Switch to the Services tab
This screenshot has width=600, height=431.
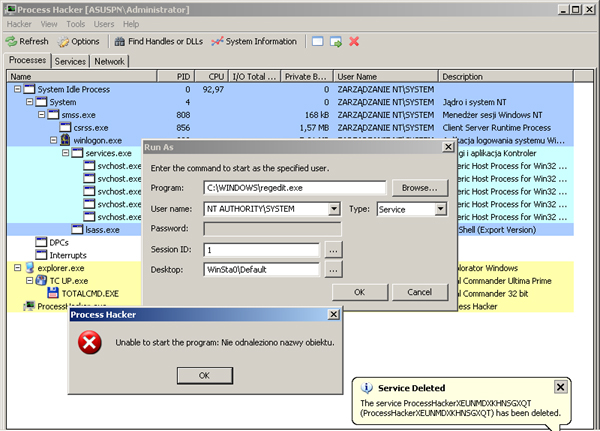tap(70, 61)
